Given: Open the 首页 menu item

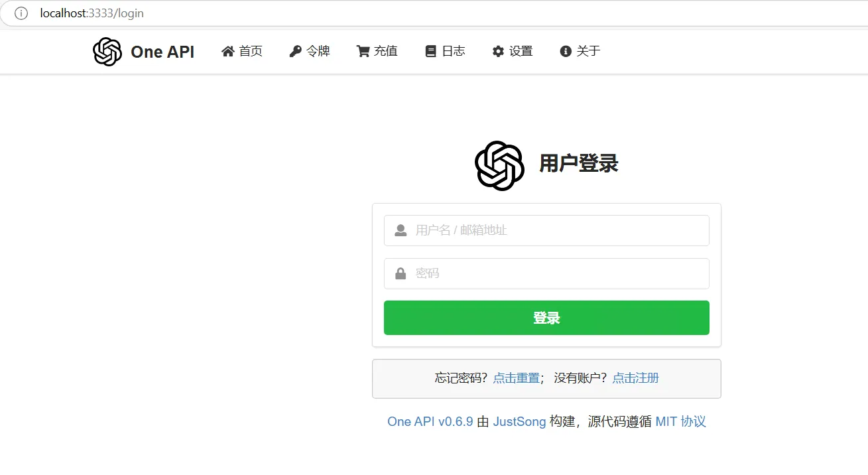Looking at the screenshot, I should click(242, 51).
